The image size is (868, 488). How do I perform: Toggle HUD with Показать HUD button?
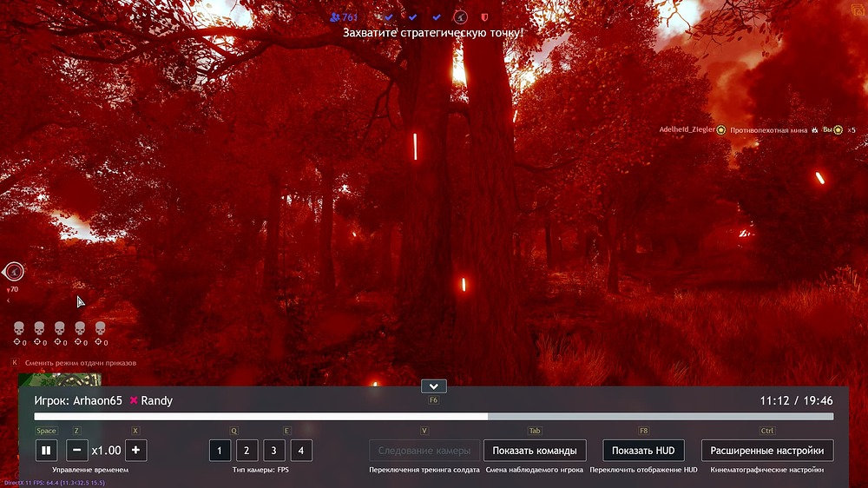642,451
